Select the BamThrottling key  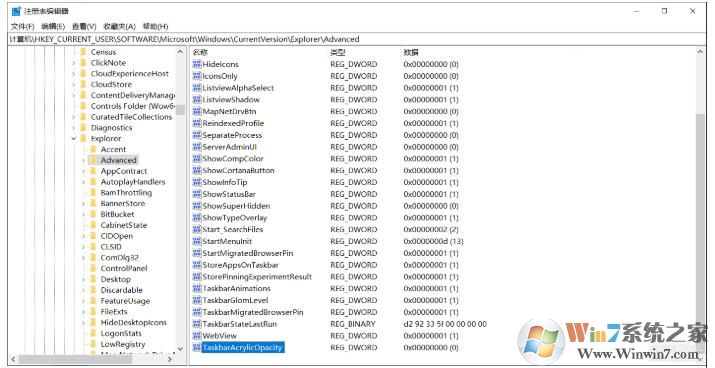[126, 193]
